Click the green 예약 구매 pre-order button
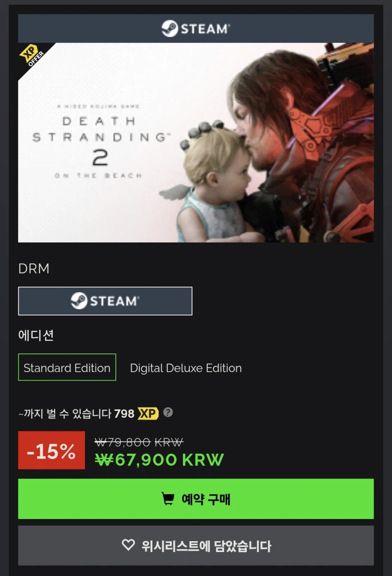The width and height of the screenshot is (392, 576). [x=196, y=499]
